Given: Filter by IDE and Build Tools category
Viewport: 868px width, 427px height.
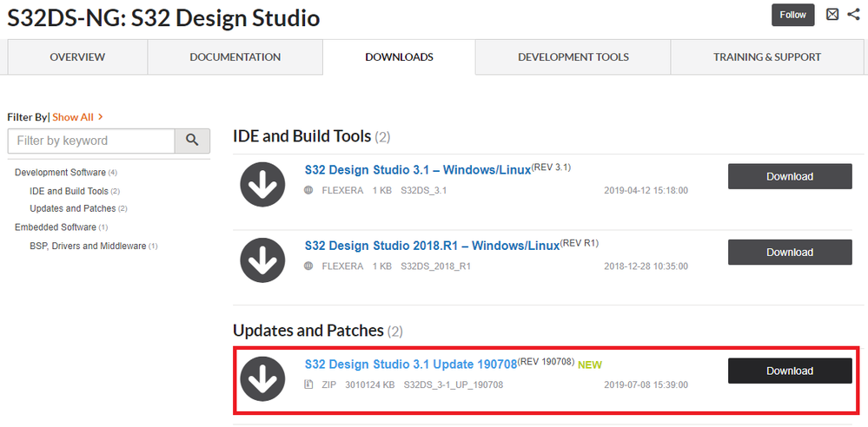Looking at the screenshot, I should [69, 191].
